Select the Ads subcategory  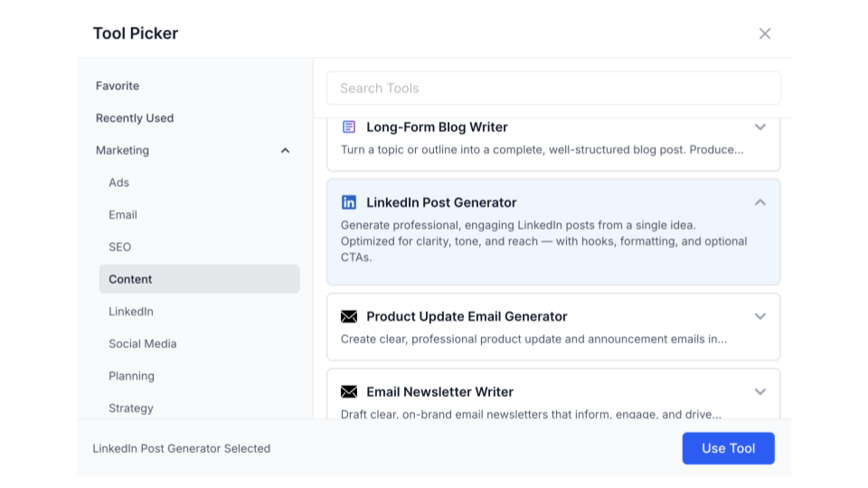[x=119, y=183]
